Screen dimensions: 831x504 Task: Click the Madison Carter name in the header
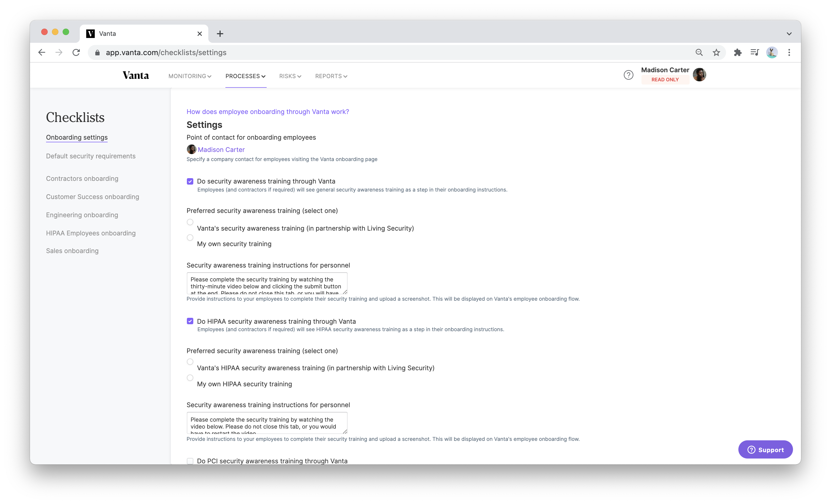(x=665, y=70)
